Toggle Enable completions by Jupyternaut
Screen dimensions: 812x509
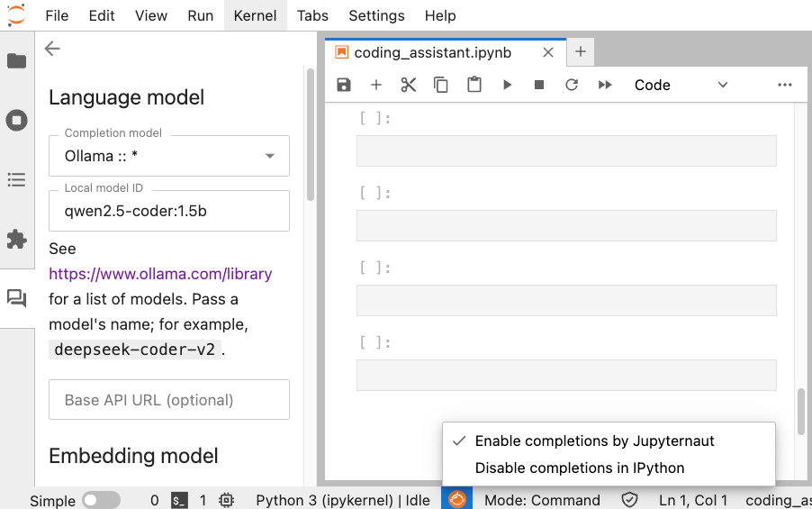point(594,441)
